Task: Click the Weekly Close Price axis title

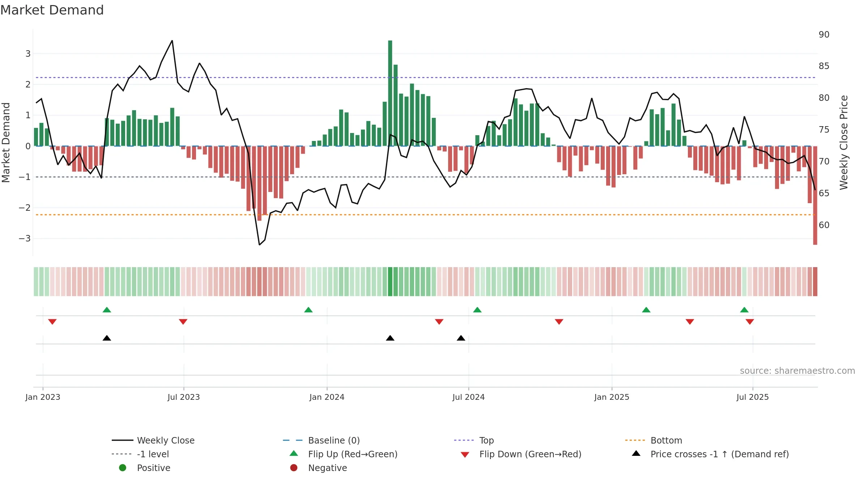Action: point(844,142)
